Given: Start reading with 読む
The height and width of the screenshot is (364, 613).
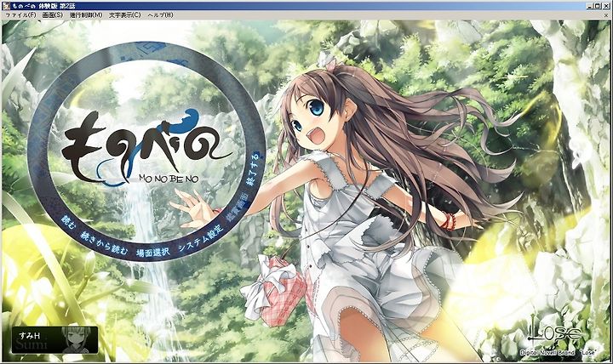Looking at the screenshot, I should click(x=68, y=223).
